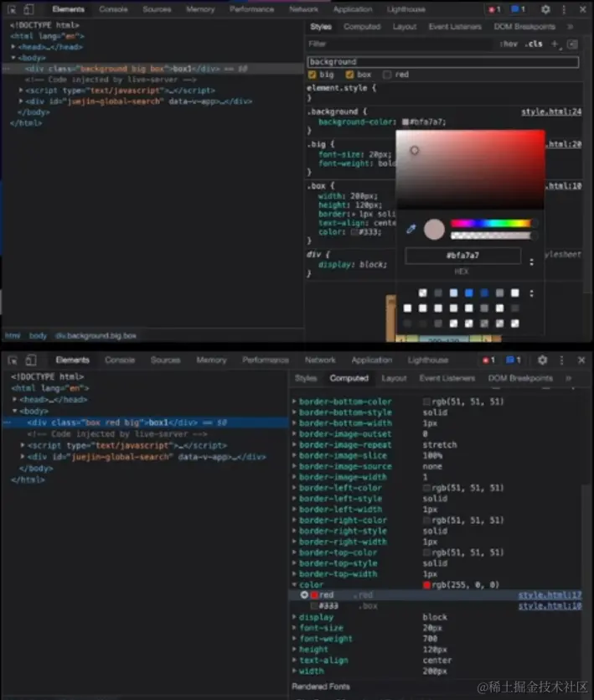Collapse body element in upper DOM tree
Viewport: 594px width, 700px height.
13,58
